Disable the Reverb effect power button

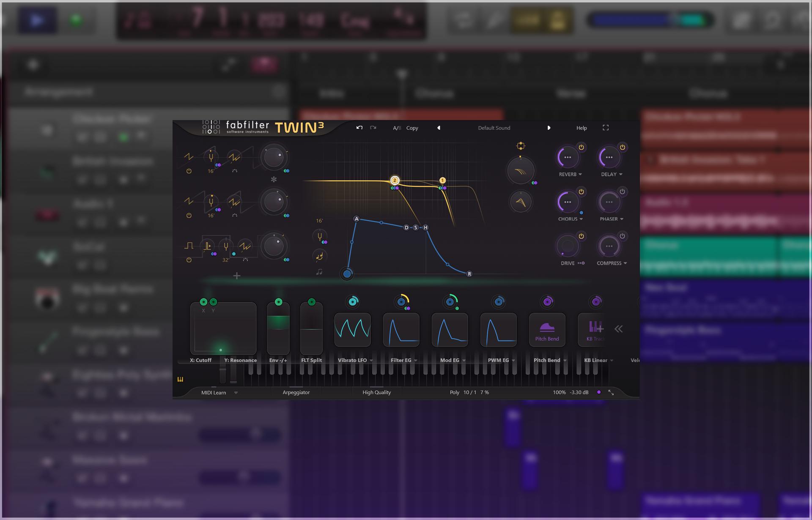point(581,147)
